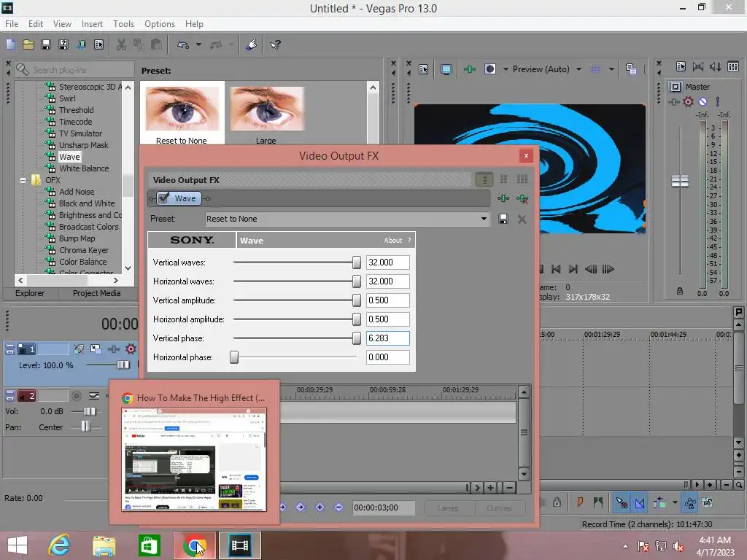Screen dimensions: 747x560
Task: Open the Undo history dropdown arrow
Action: pyautogui.click(x=198, y=44)
